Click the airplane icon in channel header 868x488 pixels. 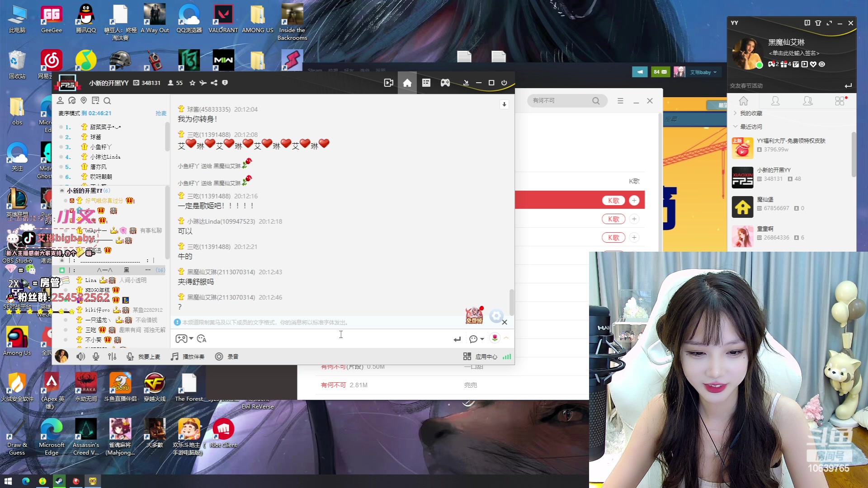pyautogui.click(x=203, y=83)
